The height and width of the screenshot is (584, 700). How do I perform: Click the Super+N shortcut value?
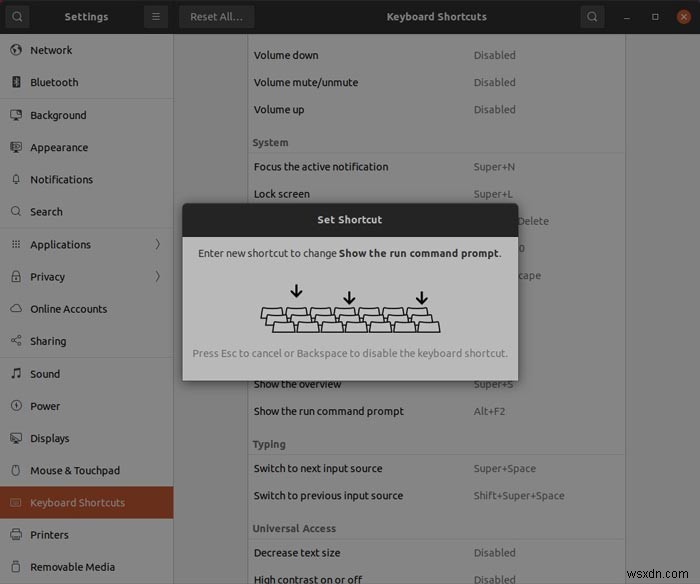point(494,167)
